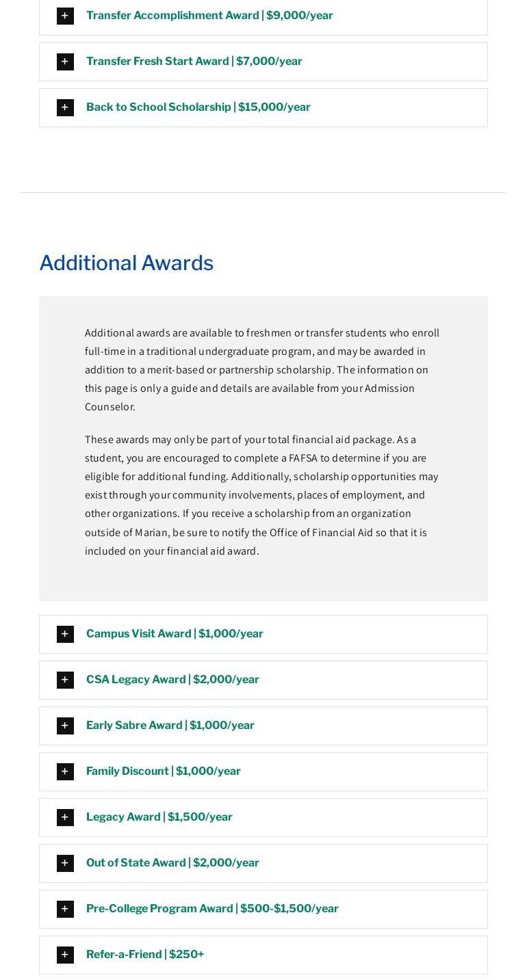Click plus icon beside Transfer Fresh Start Award

[65, 62]
